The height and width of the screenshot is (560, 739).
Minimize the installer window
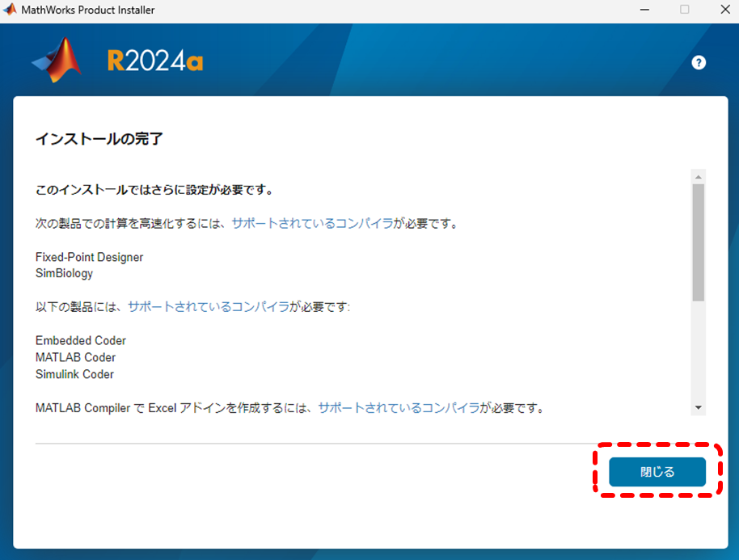[644, 10]
